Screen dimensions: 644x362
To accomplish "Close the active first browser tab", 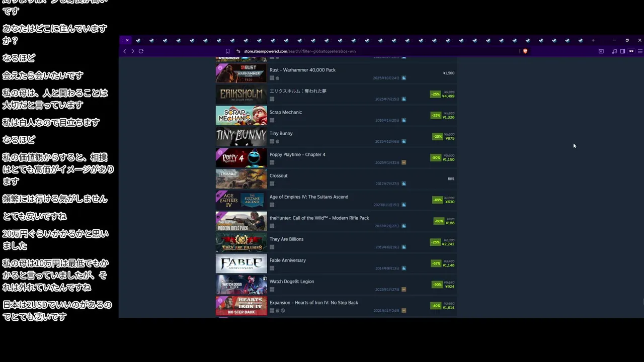I will pos(127,40).
